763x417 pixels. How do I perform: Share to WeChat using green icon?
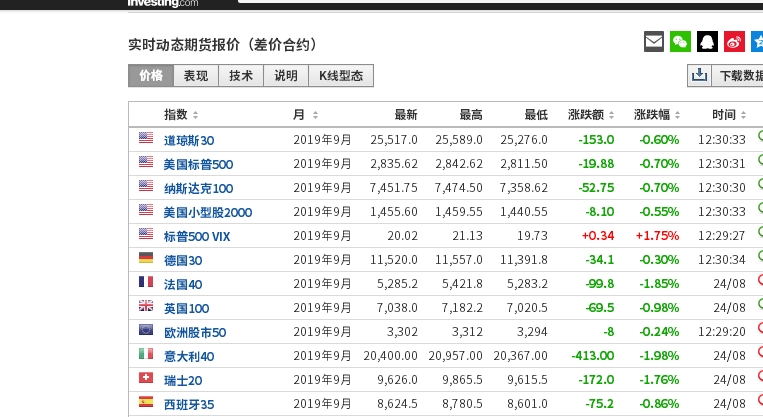tap(680, 42)
